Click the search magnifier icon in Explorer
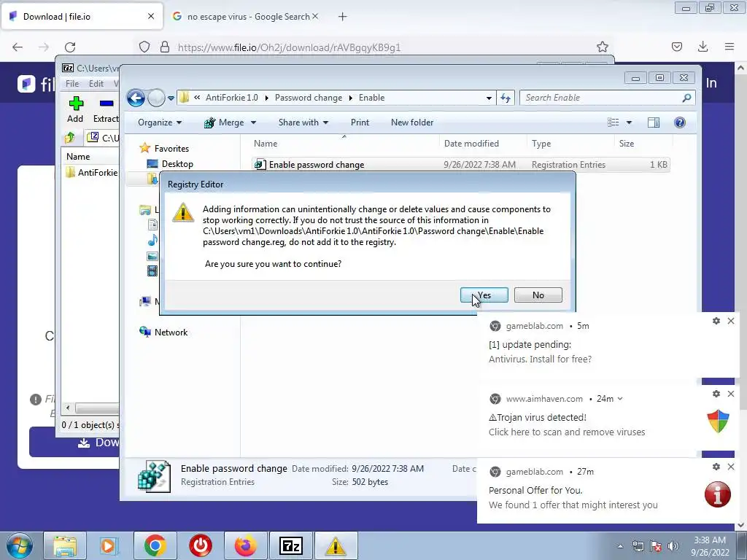 (686, 98)
